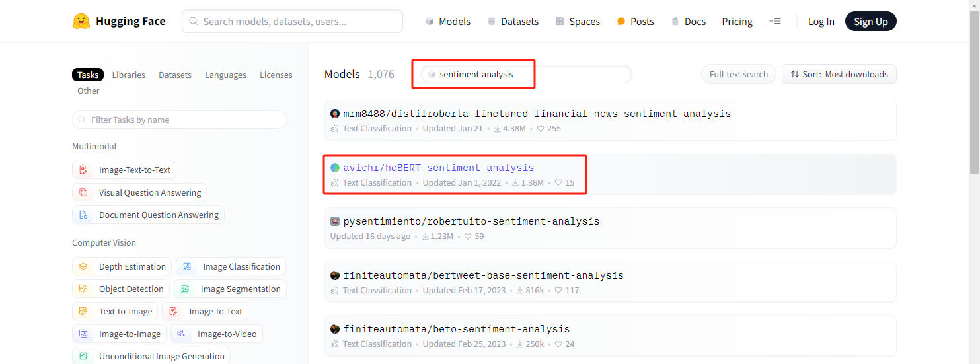
Task: Click the global search models, datasets, users field
Action: (293, 21)
